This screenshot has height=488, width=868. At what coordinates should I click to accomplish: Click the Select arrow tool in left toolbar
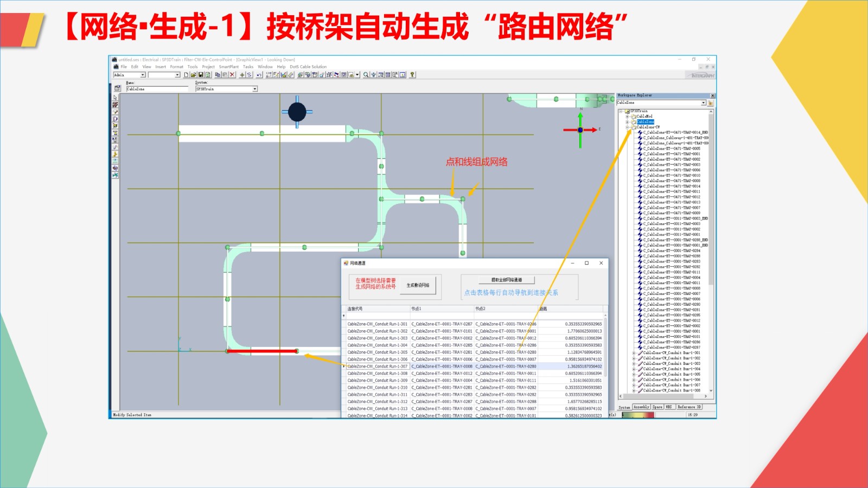(115, 98)
